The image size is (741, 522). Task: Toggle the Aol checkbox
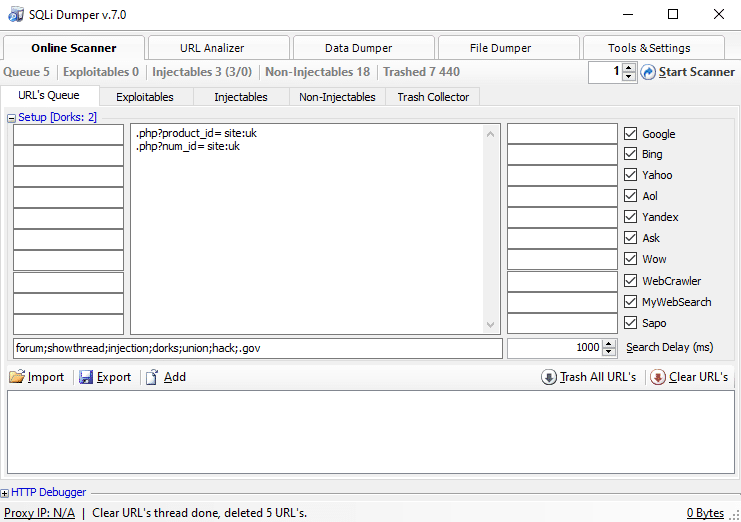(630, 196)
